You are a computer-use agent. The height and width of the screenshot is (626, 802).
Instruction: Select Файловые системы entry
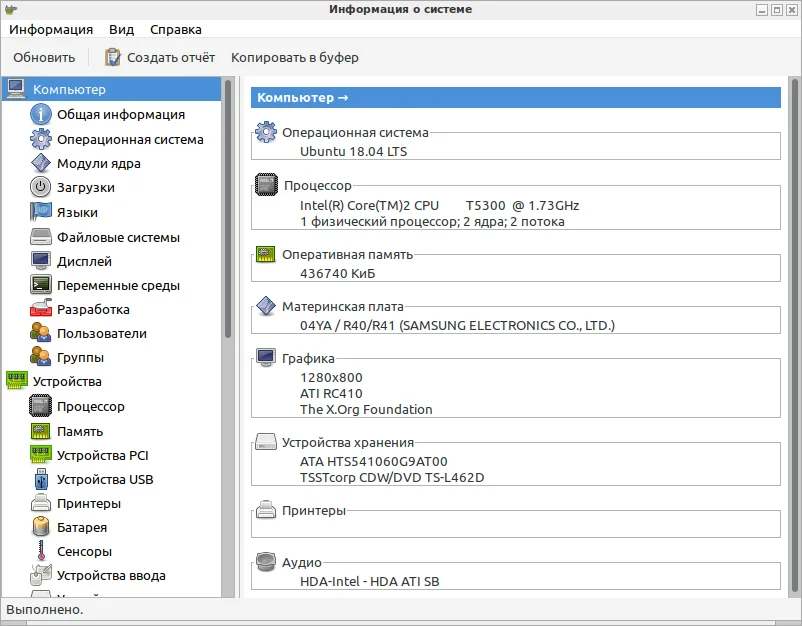pos(118,237)
